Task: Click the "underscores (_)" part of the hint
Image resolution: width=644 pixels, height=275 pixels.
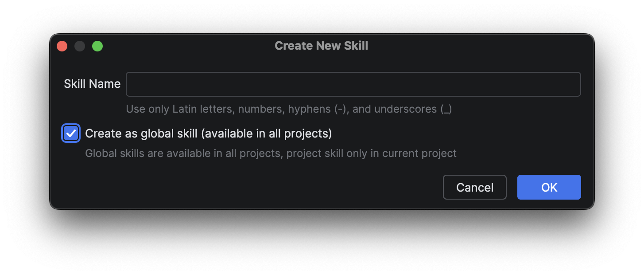Action: (x=413, y=109)
